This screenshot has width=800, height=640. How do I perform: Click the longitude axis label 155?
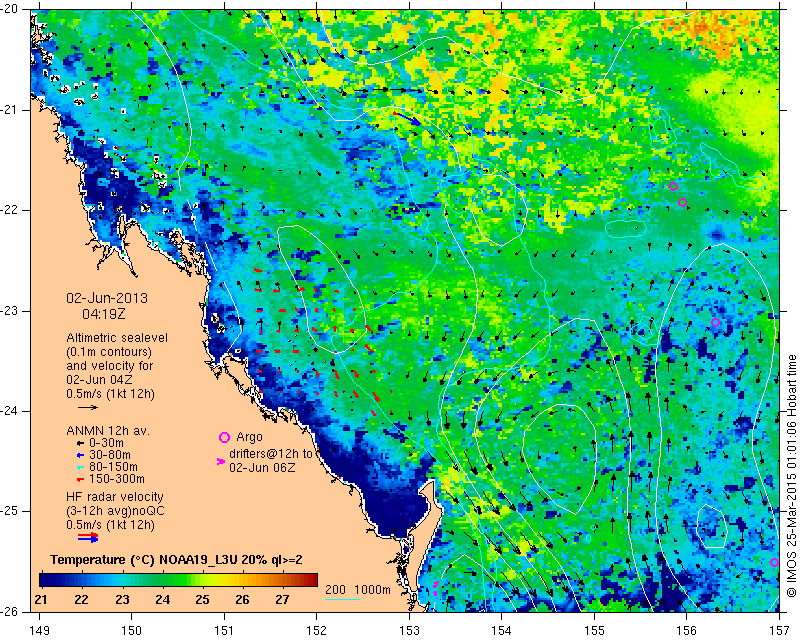coord(594,631)
